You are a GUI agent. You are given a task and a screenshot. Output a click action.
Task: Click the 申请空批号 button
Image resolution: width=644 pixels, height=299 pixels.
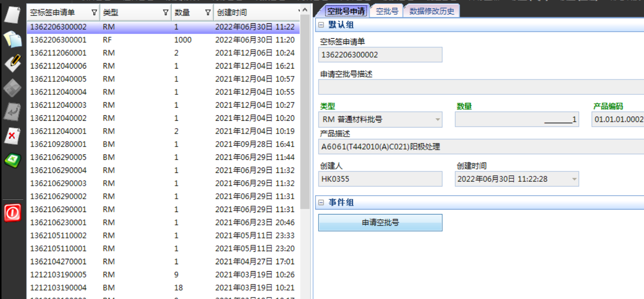pos(380,223)
